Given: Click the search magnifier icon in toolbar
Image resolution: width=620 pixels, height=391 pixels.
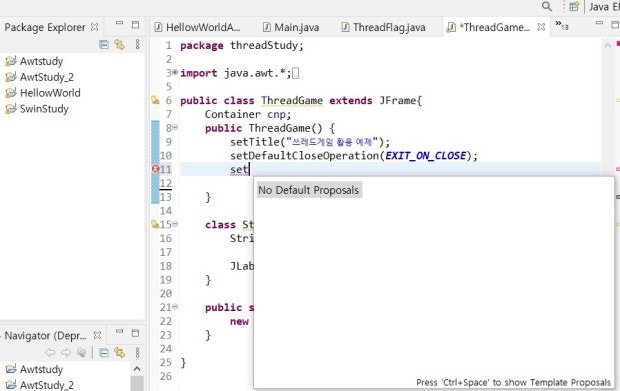Looking at the screenshot, I should tap(546, 6).
